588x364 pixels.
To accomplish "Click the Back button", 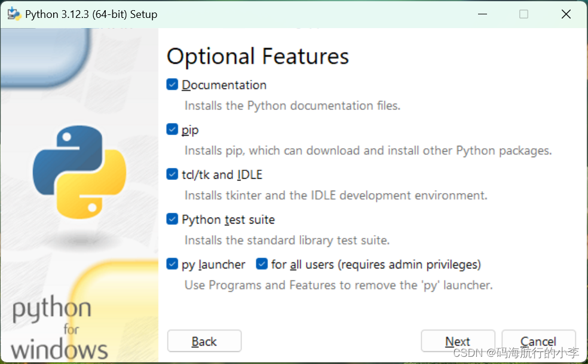I will point(204,341).
